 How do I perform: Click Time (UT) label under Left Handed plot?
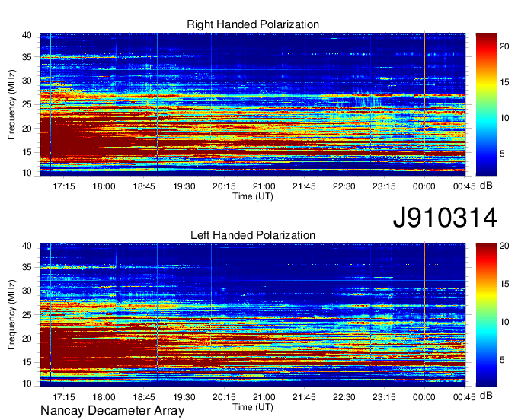point(253,407)
